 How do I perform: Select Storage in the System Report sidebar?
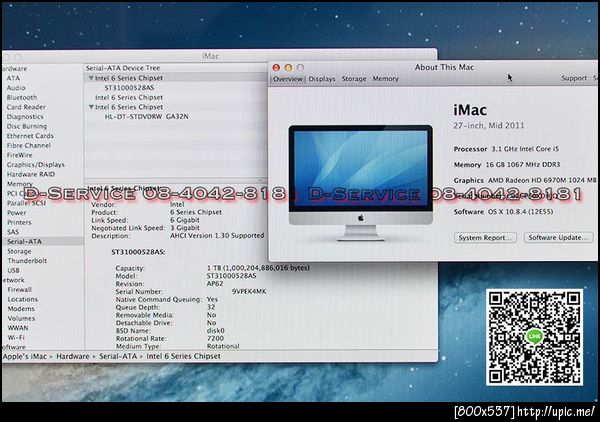click(19, 251)
